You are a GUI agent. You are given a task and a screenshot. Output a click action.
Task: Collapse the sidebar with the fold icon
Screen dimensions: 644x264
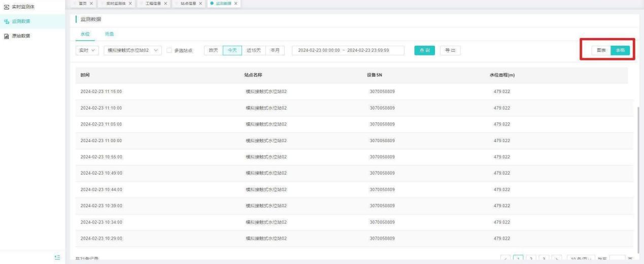tap(57, 258)
